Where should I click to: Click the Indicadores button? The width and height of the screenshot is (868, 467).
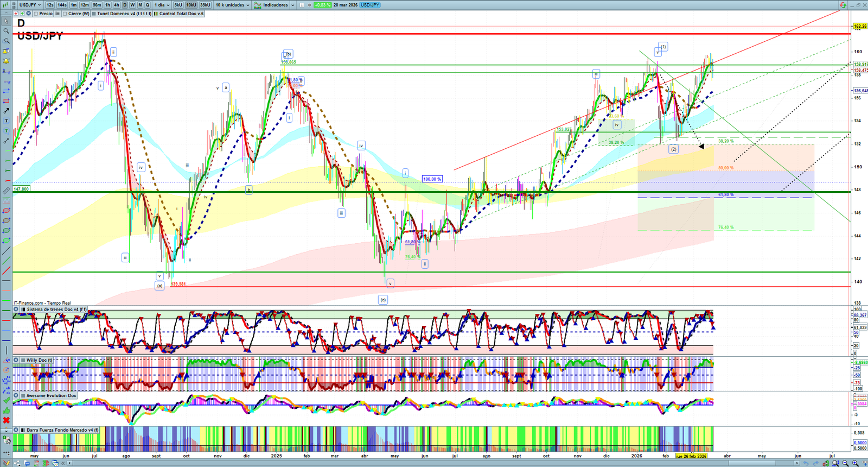pyautogui.click(x=275, y=5)
